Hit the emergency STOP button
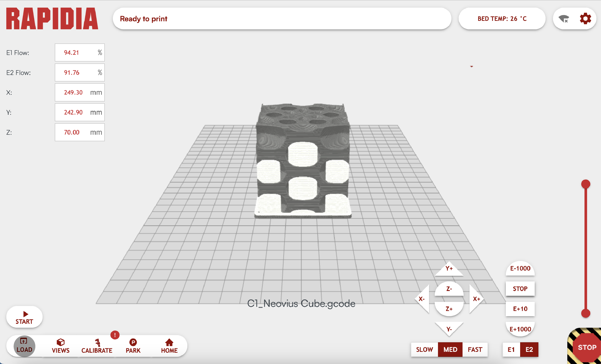Screen dimensions: 601x364 click(x=587, y=347)
